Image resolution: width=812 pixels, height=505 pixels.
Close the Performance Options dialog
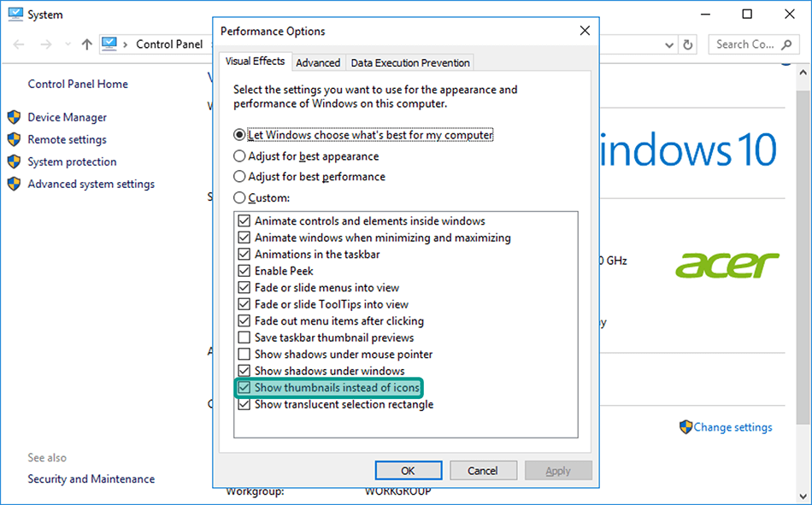coord(585,31)
